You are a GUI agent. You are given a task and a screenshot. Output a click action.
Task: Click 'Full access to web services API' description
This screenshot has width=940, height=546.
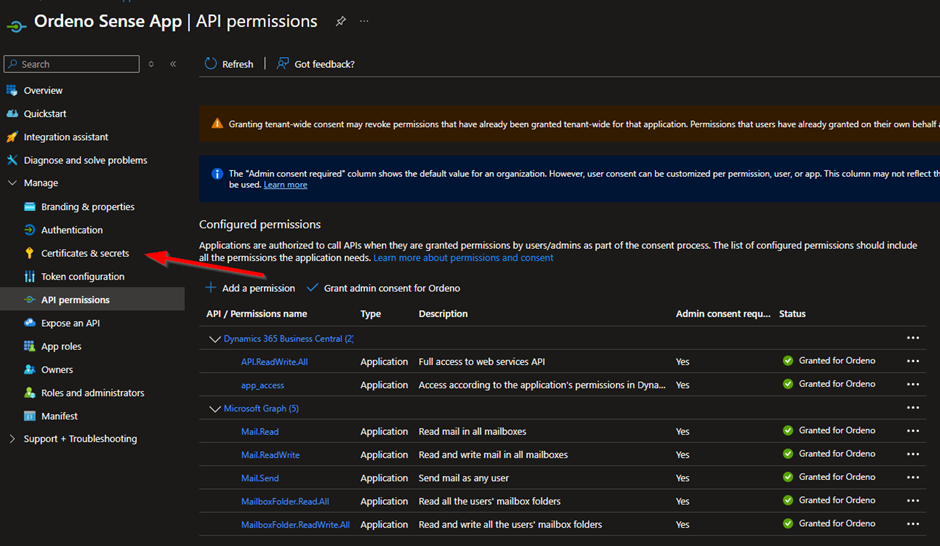click(482, 361)
